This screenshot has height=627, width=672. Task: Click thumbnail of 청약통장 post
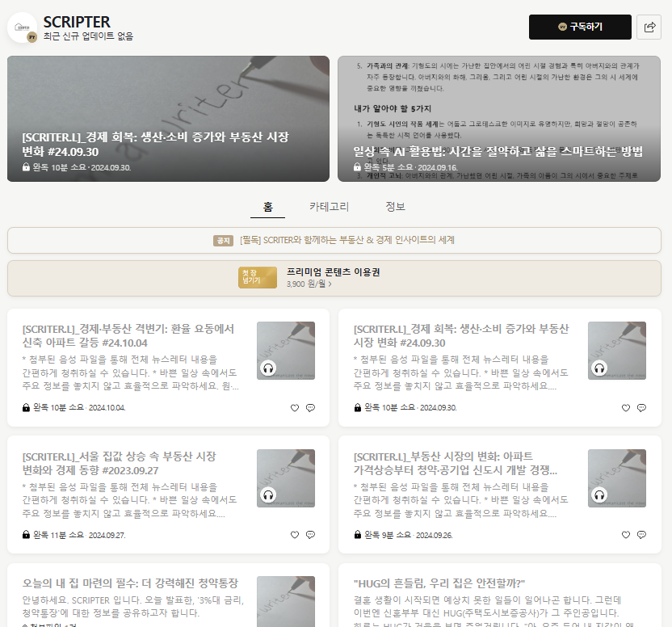(286, 602)
